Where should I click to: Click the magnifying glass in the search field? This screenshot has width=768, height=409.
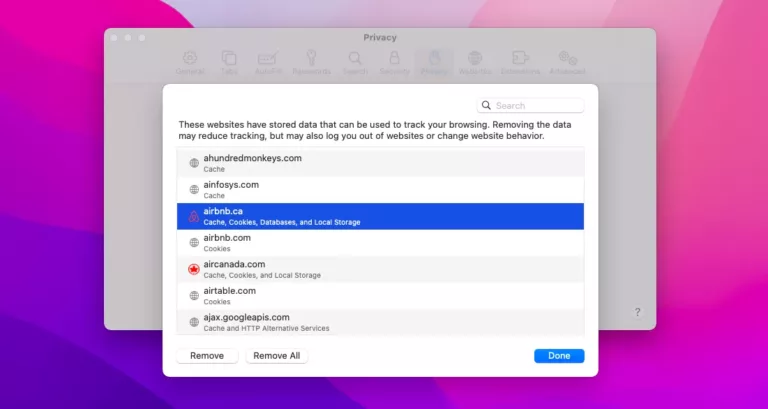coord(487,105)
